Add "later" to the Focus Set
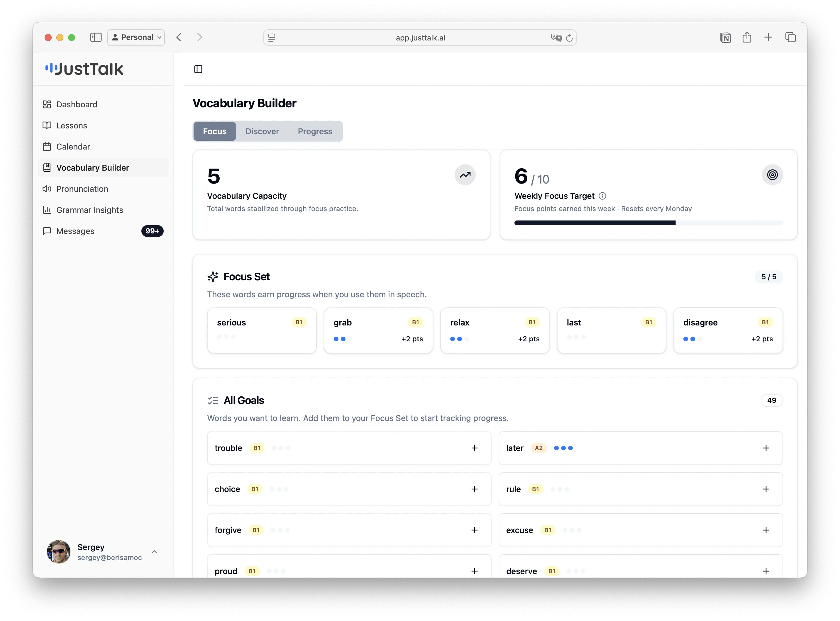 point(765,447)
